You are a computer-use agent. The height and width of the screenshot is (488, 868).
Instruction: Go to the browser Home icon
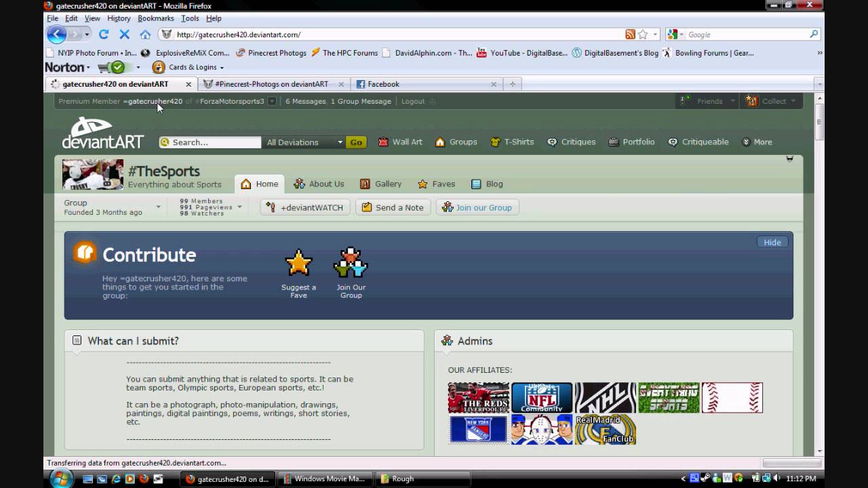pos(145,35)
